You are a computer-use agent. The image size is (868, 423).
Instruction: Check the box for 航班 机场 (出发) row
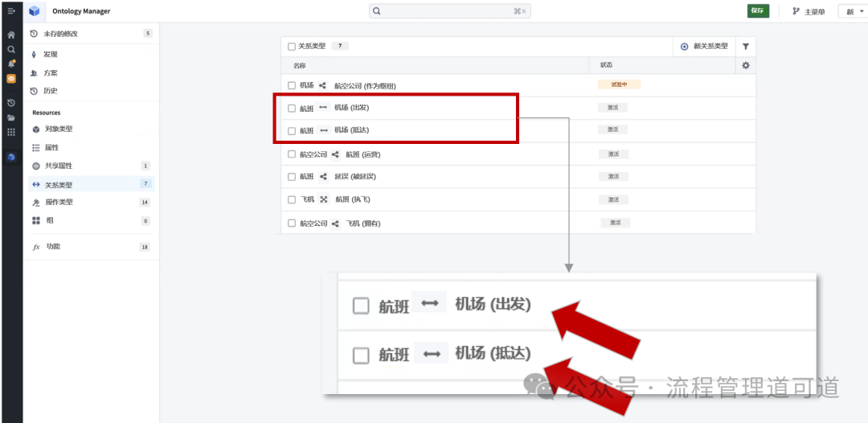(x=292, y=108)
